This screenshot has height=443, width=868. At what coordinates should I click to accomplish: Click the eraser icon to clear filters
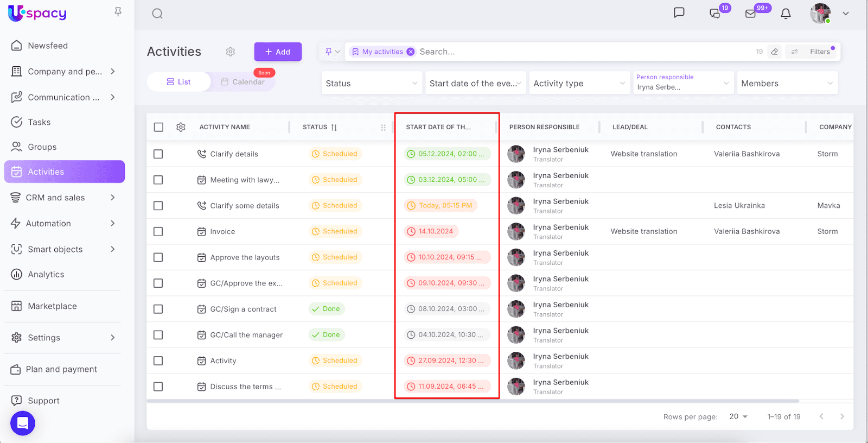click(x=775, y=52)
